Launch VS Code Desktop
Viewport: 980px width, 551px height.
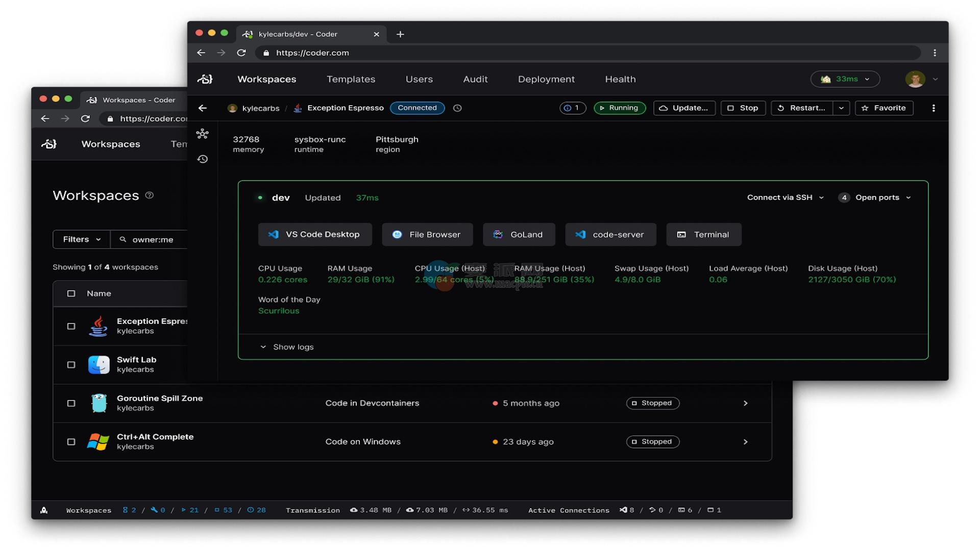pyautogui.click(x=315, y=234)
